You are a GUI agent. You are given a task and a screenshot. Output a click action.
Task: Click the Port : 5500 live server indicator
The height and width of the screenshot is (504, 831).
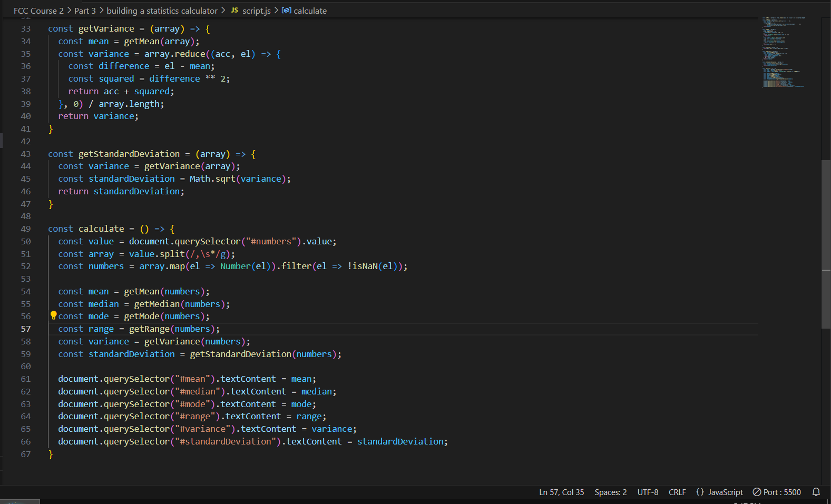coord(777,492)
